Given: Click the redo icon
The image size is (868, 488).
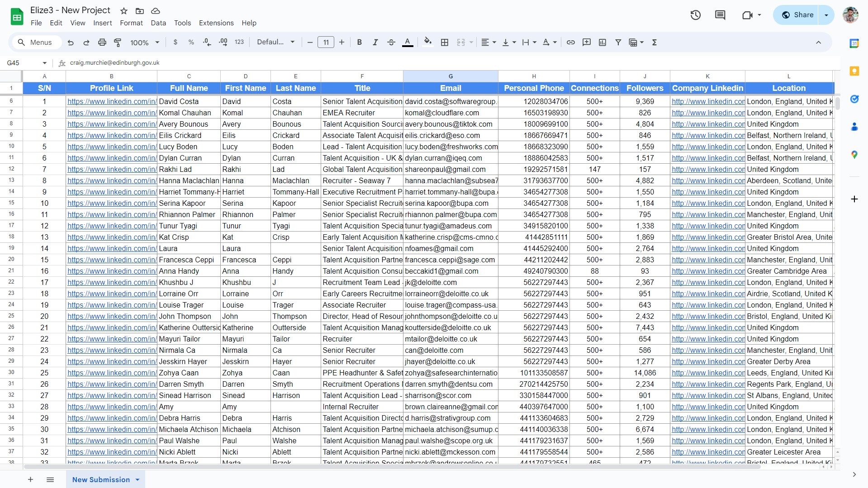Looking at the screenshot, I should (86, 43).
